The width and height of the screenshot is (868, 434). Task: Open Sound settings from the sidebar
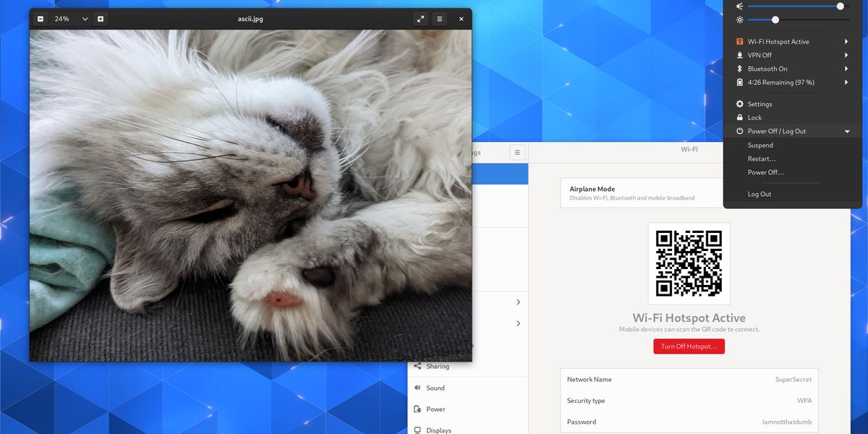[x=434, y=388]
